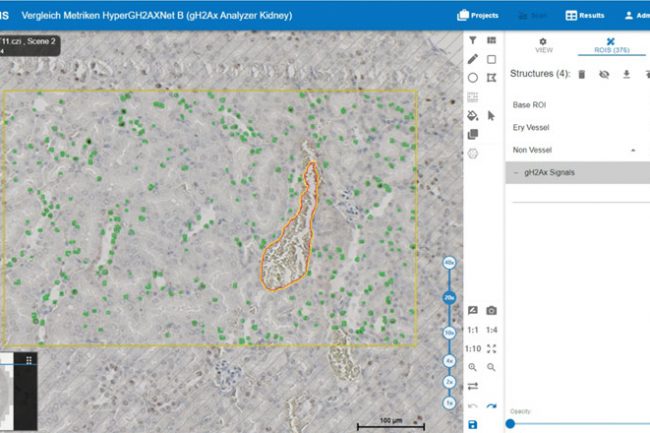Viewport: 650px width, 433px height.
Task: Enter fullscreen view mode
Action: (x=491, y=349)
